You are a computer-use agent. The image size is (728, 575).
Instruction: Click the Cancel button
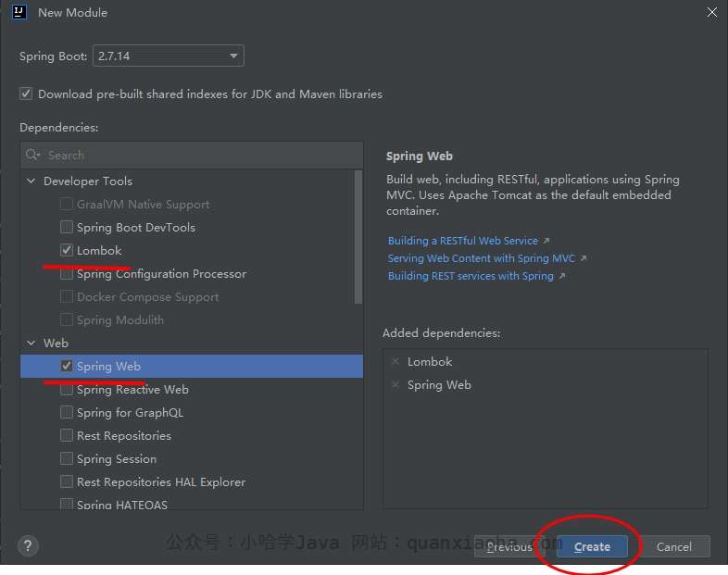pyautogui.click(x=673, y=546)
